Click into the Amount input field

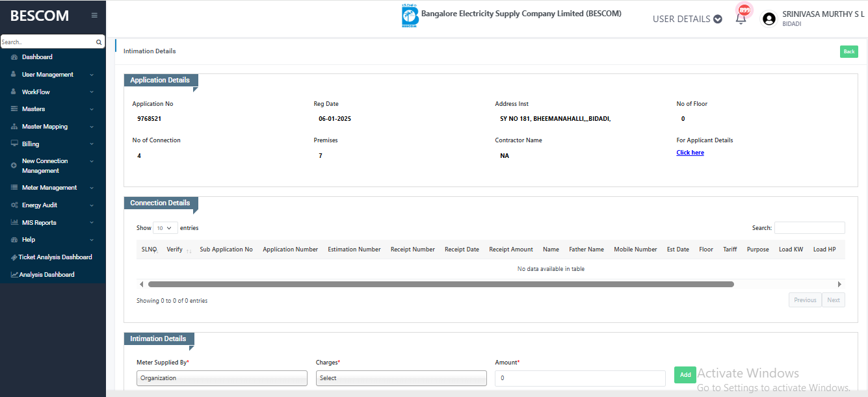[x=580, y=378]
